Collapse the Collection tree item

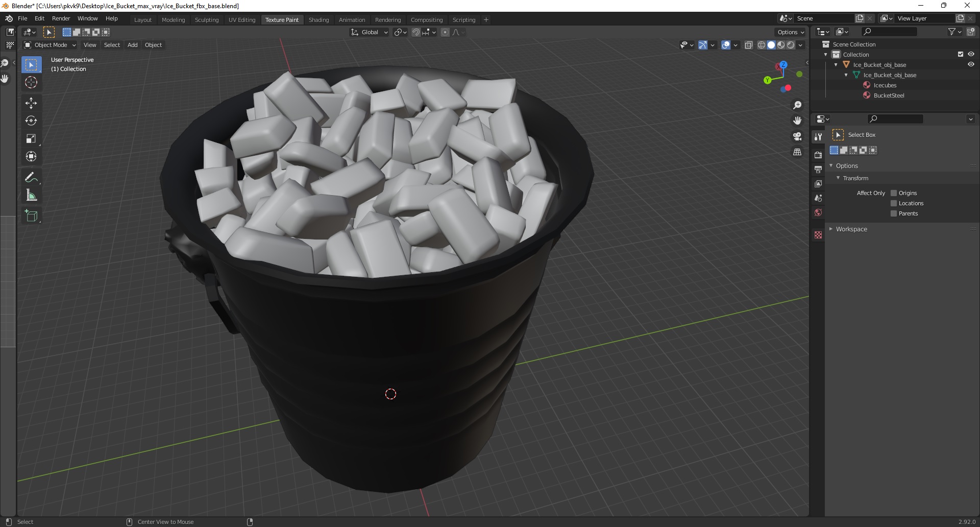[x=826, y=55]
